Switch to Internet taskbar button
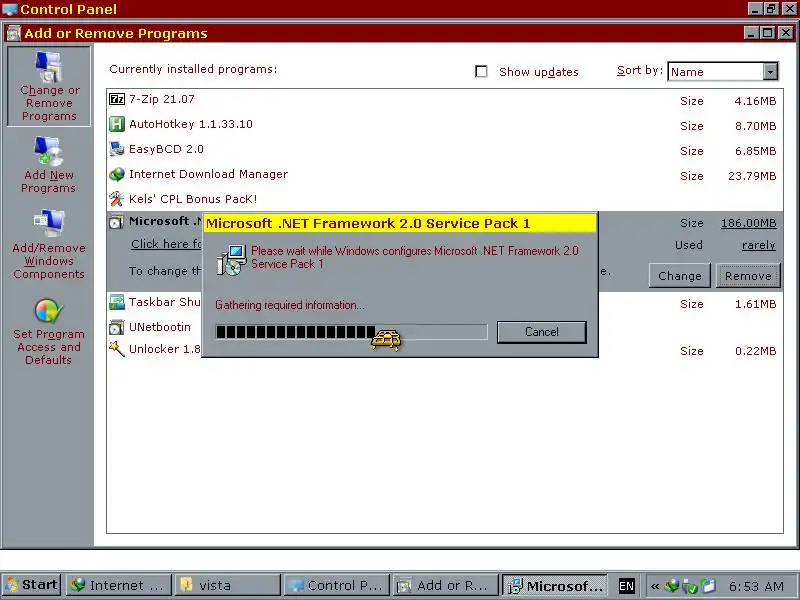The width and height of the screenshot is (800, 600). [120, 585]
